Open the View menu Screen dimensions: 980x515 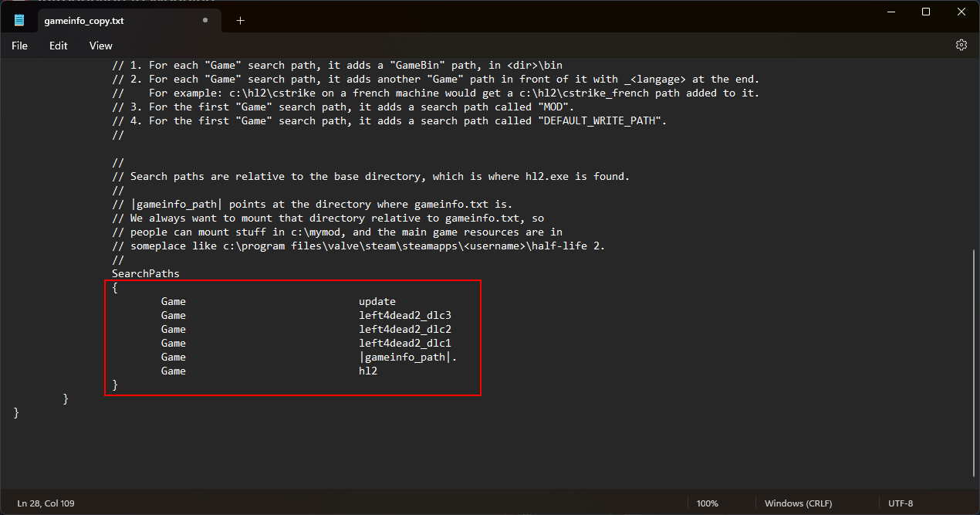pyautogui.click(x=101, y=46)
